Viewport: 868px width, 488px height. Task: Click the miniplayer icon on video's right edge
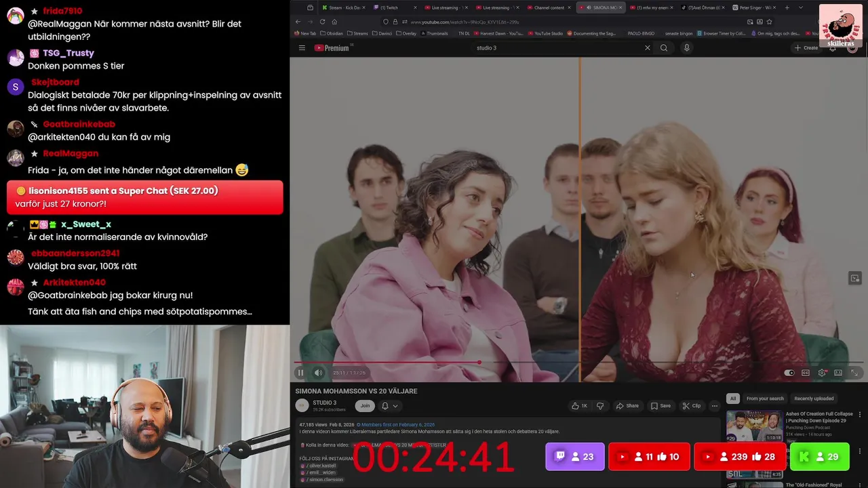coord(855,278)
